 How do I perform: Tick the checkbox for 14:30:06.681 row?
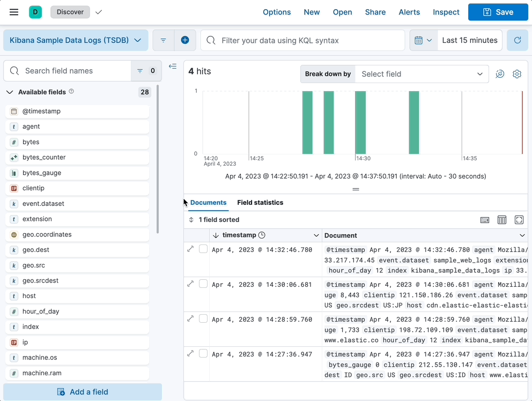tap(203, 284)
